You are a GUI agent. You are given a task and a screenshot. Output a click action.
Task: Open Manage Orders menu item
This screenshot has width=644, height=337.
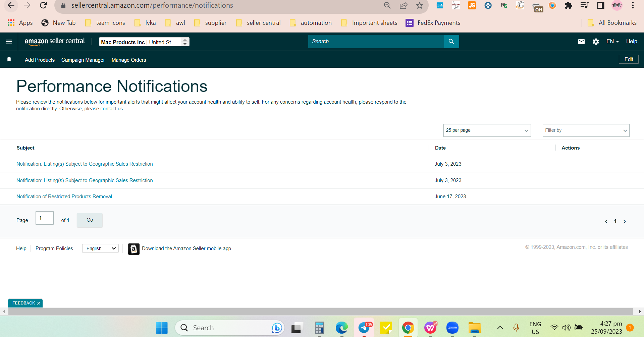129,60
